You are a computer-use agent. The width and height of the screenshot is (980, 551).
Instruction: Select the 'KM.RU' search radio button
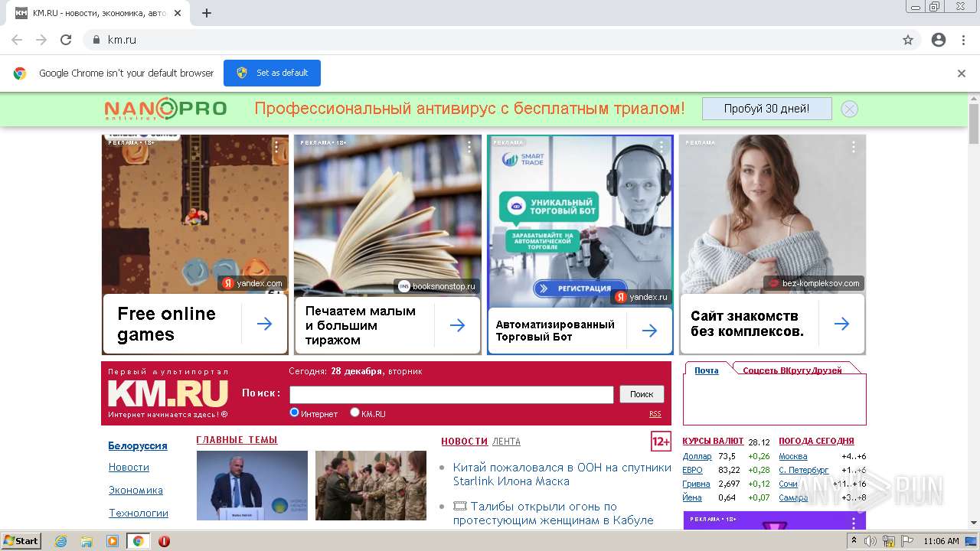(354, 412)
